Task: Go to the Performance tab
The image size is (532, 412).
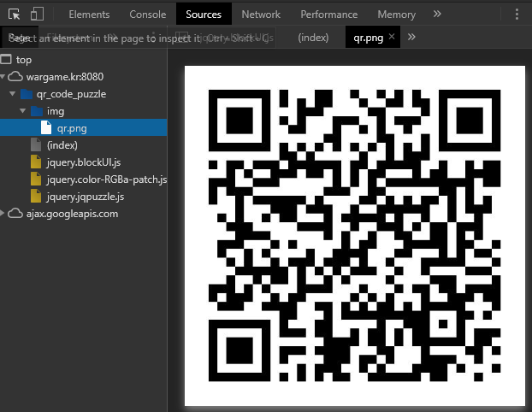Action: click(328, 15)
